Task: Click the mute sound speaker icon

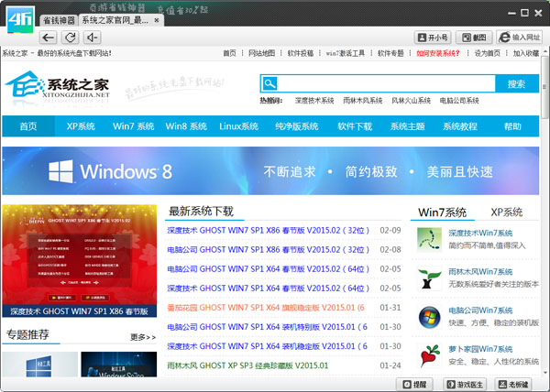Action: pyautogui.click(x=92, y=38)
